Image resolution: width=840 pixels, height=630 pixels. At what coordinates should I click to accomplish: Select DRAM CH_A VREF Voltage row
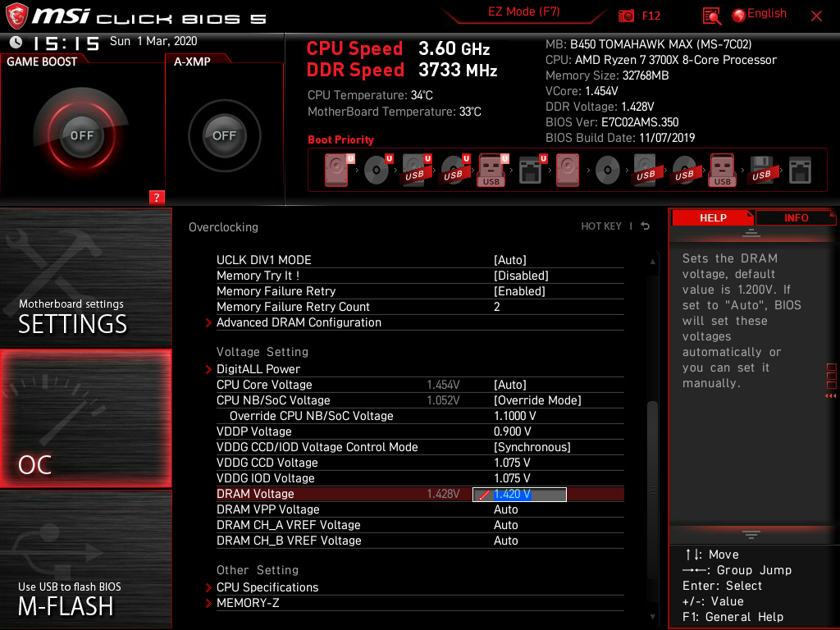click(420, 525)
